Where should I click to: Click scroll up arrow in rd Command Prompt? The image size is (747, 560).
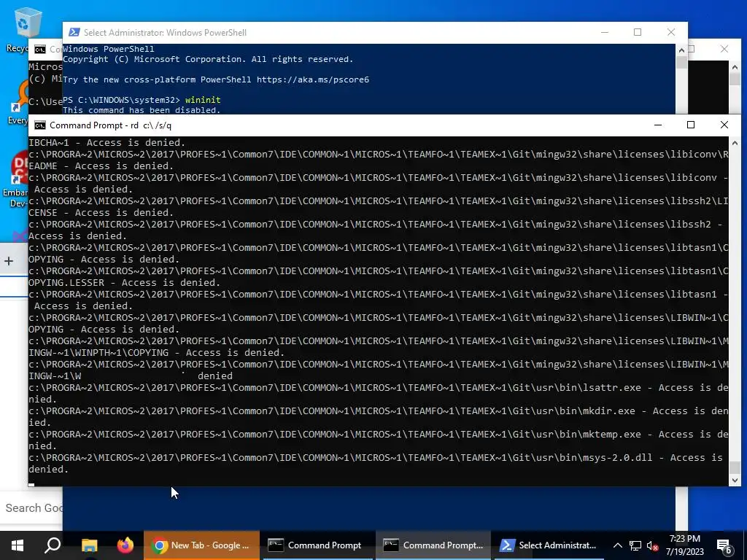[735, 143]
